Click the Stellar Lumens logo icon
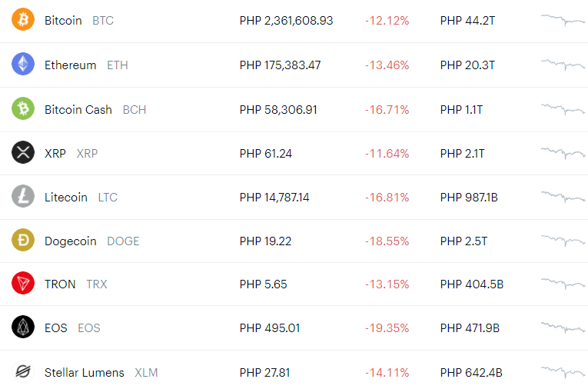The height and width of the screenshot is (389, 588). [x=23, y=371]
